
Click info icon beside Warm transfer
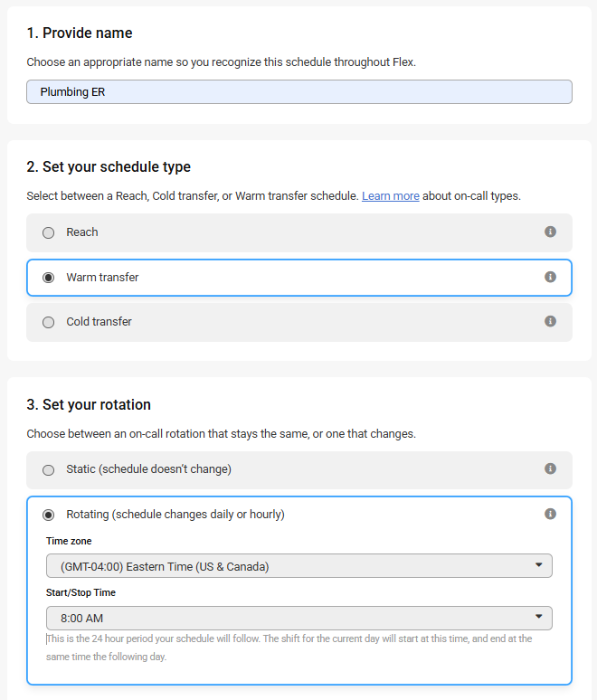click(550, 277)
